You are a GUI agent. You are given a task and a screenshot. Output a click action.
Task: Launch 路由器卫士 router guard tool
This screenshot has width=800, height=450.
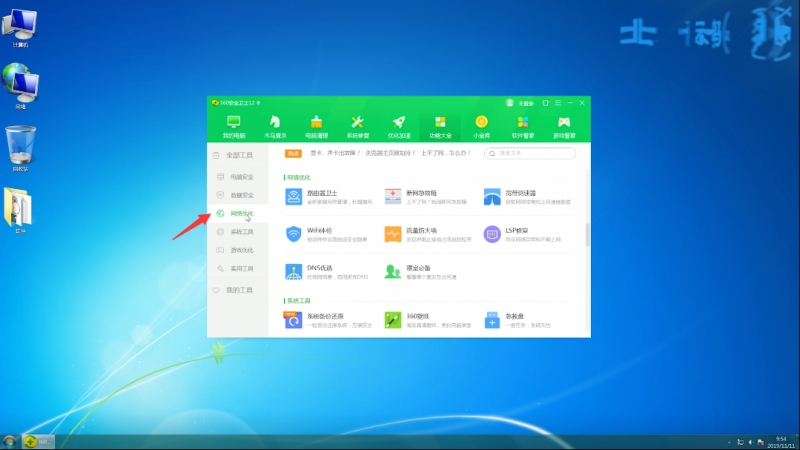[x=329, y=197]
